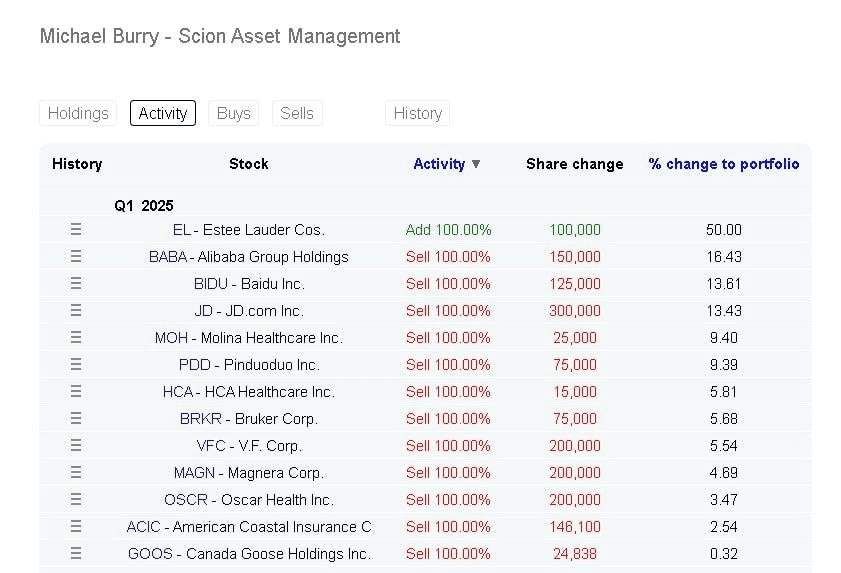
Task: Open history icon for Canada Goose row
Action: click(76, 554)
